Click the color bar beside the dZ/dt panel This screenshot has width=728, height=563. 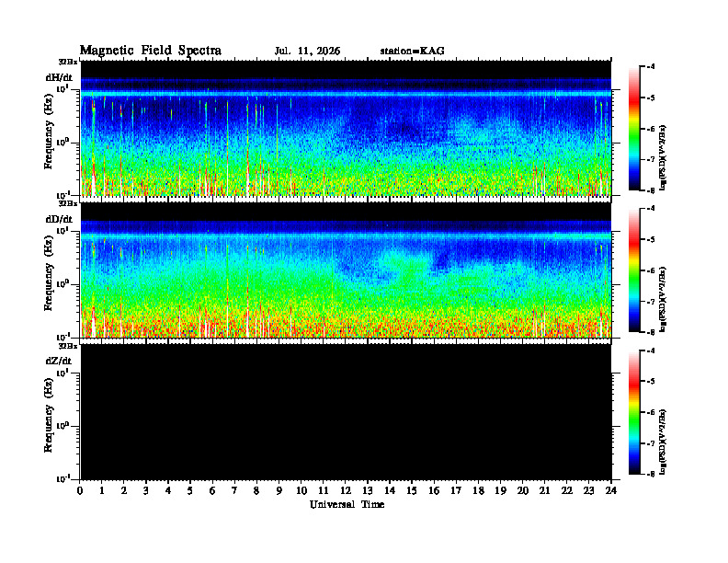click(633, 412)
